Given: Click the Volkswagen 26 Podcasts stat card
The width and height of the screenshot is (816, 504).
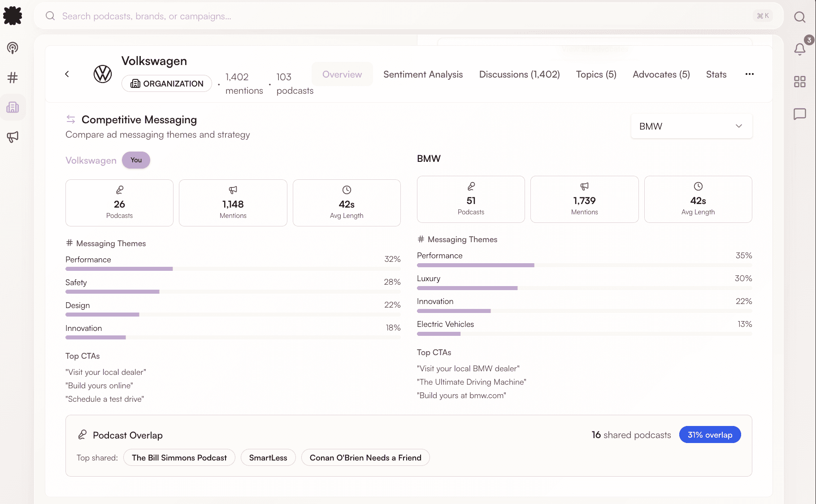Looking at the screenshot, I should (119, 203).
